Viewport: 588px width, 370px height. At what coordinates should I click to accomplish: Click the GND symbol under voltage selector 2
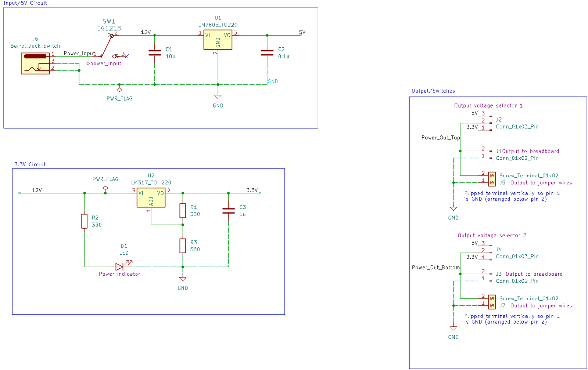tap(453, 328)
